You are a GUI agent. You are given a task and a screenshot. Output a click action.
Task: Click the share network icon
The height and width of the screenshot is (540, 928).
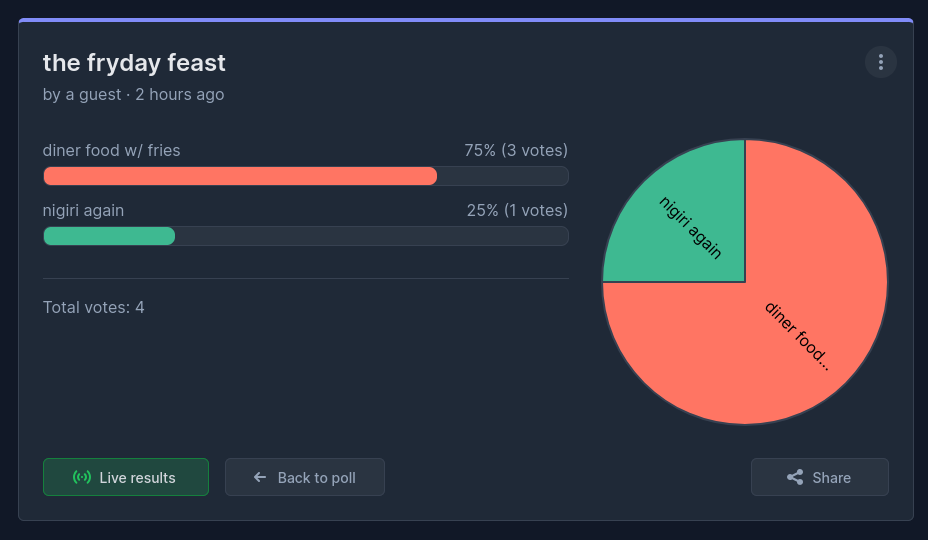tap(795, 478)
